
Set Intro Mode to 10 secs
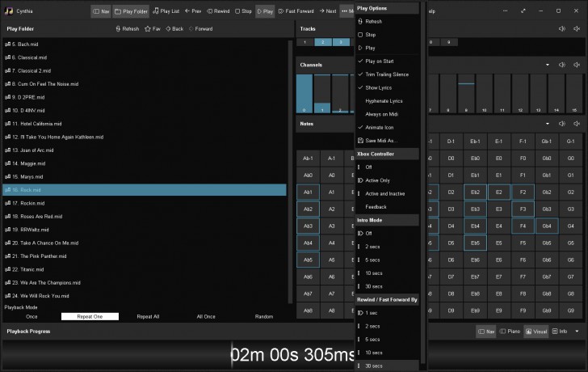(x=374, y=273)
